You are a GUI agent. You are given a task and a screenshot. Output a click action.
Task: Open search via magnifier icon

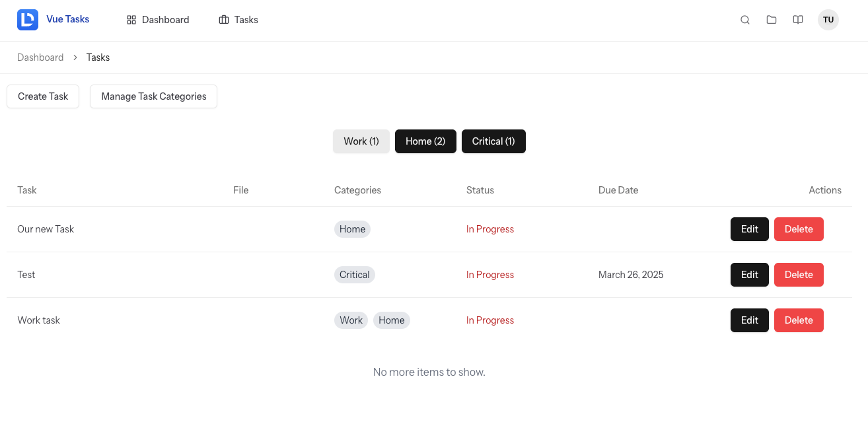point(745,20)
